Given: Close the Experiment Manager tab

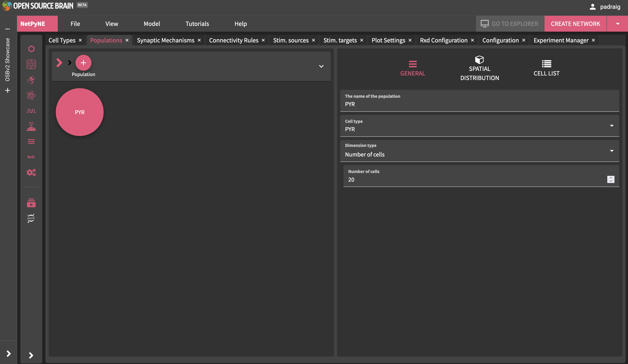Looking at the screenshot, I should (593, 40).
